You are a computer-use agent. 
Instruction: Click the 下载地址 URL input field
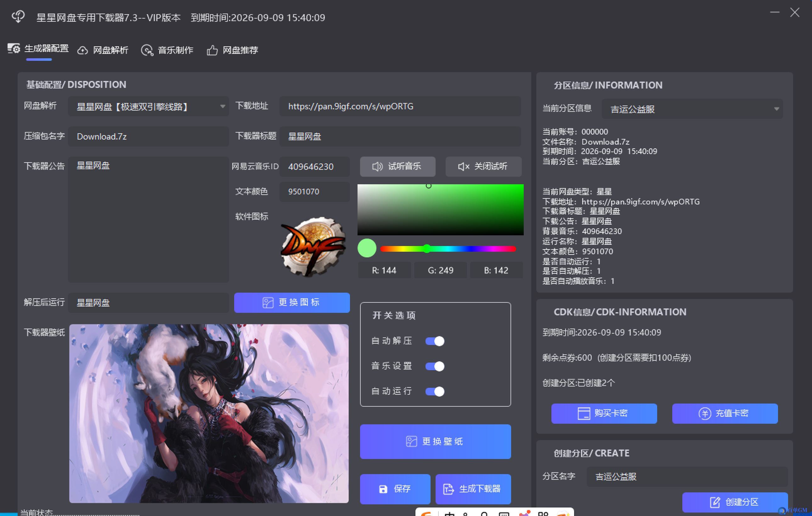coord(400,107)
